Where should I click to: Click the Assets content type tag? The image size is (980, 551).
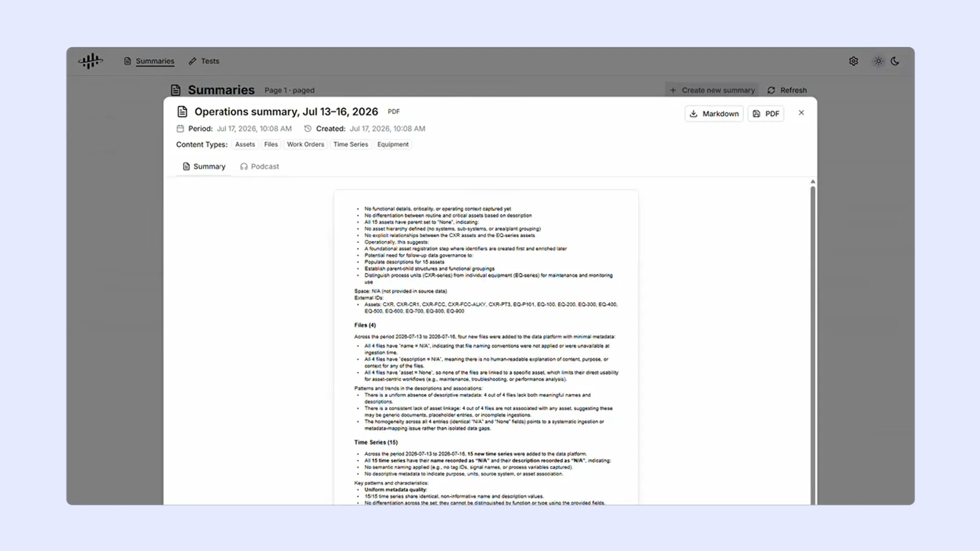pos(245,144)
